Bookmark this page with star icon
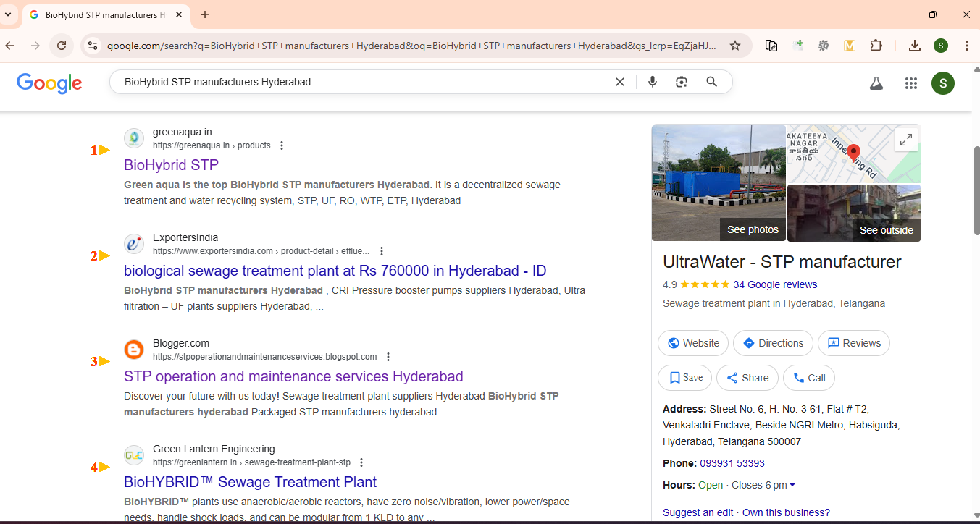Image resolution: width=980 pixels, height=524 pixels. (735, 46)
